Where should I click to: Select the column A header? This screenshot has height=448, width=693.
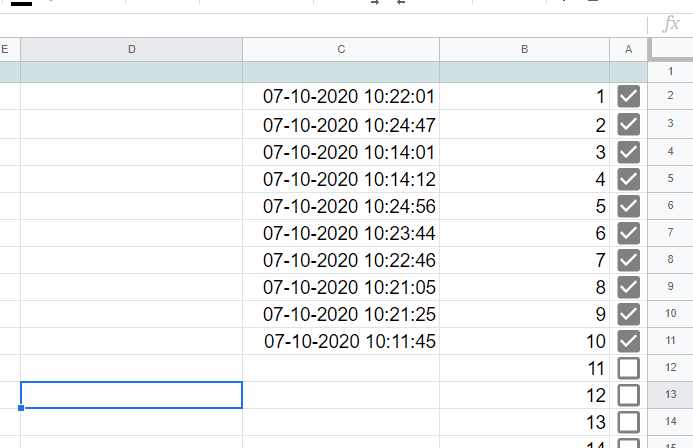pyautogui.click(x=629, y=49)
